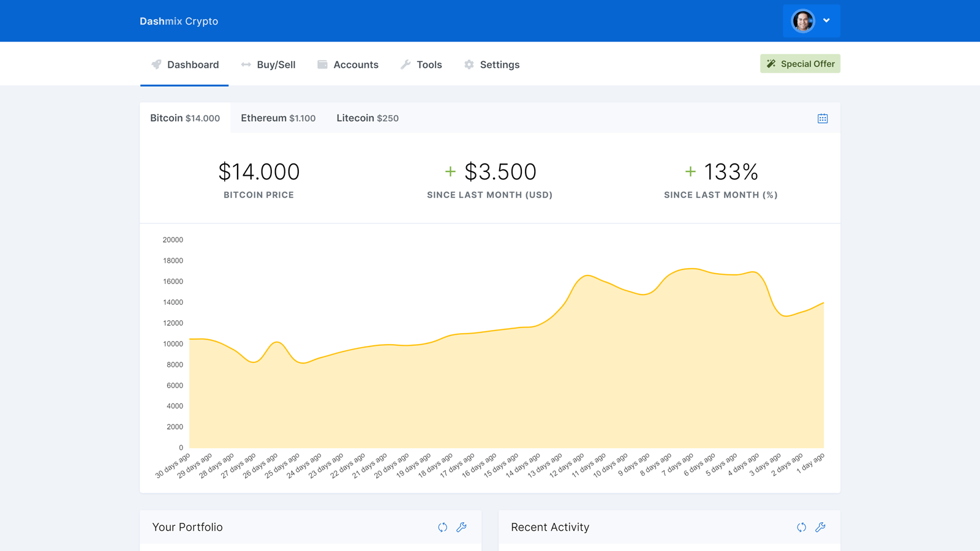980x551 pixels.
Task: Click the calendar icon in chart header
Action: 823,118
